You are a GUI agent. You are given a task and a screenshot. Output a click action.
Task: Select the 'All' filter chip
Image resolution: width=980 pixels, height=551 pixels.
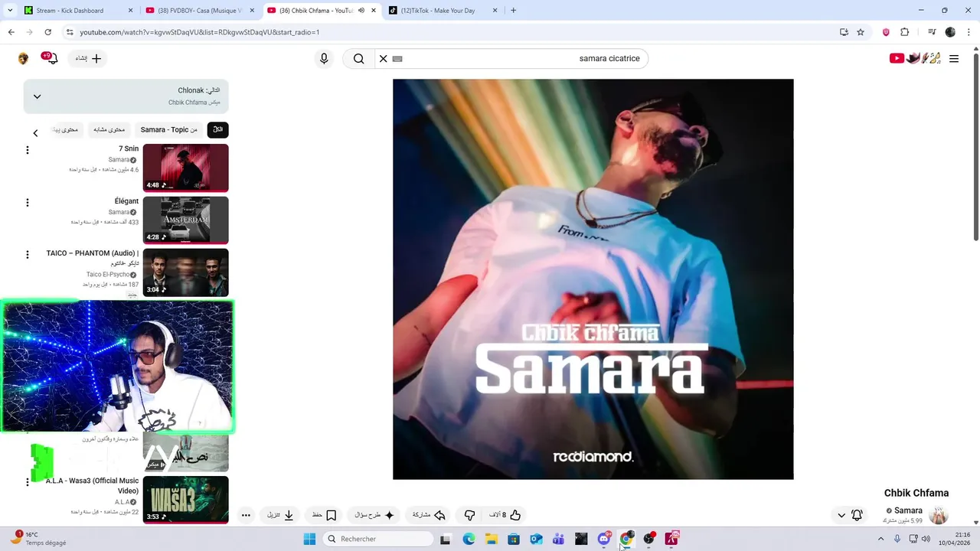click(x=217, y=129)
